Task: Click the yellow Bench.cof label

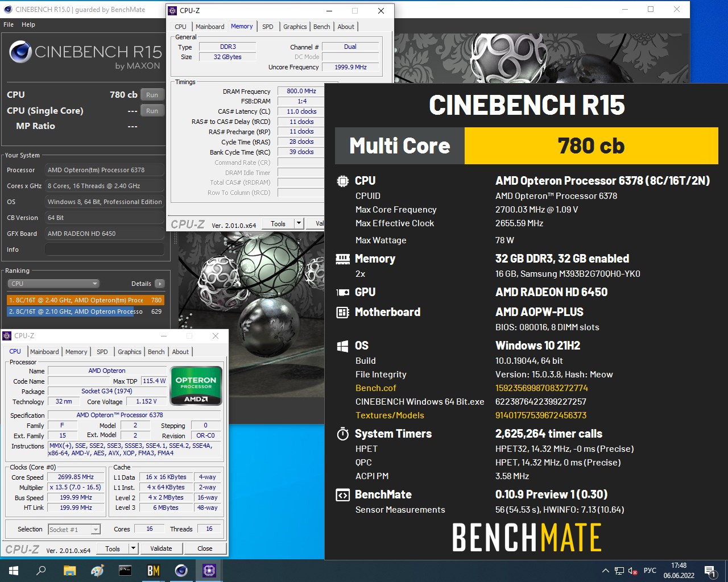Action: point(375,388)
